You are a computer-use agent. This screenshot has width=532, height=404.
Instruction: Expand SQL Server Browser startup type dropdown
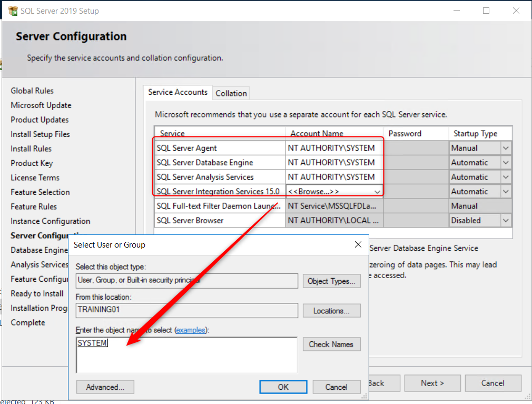pos(506,221)
